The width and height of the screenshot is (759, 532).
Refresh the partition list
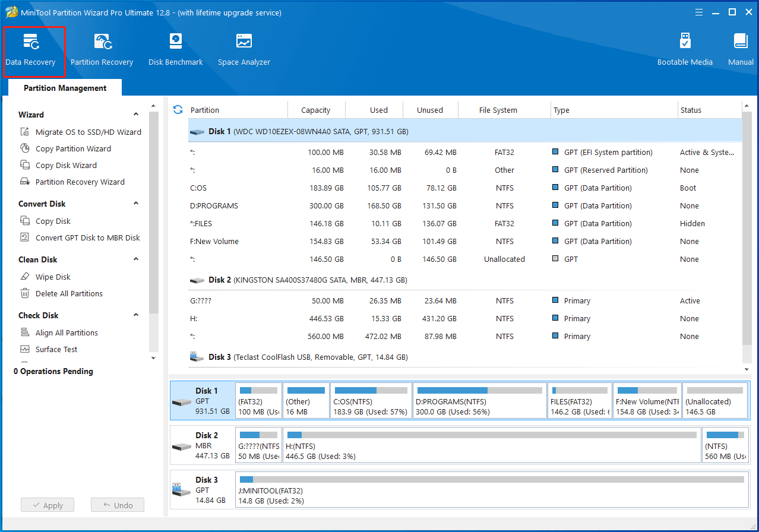tap(178, 110)
